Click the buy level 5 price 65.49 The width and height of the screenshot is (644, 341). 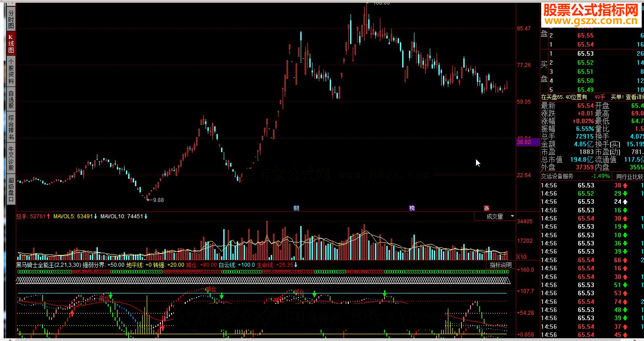586,90
